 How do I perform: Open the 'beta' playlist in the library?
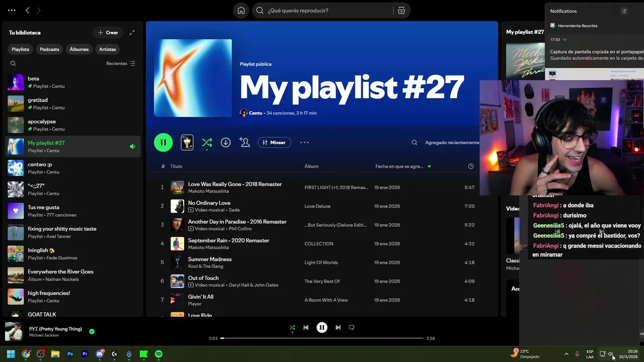pyautogui.click(x=73, y=82)
